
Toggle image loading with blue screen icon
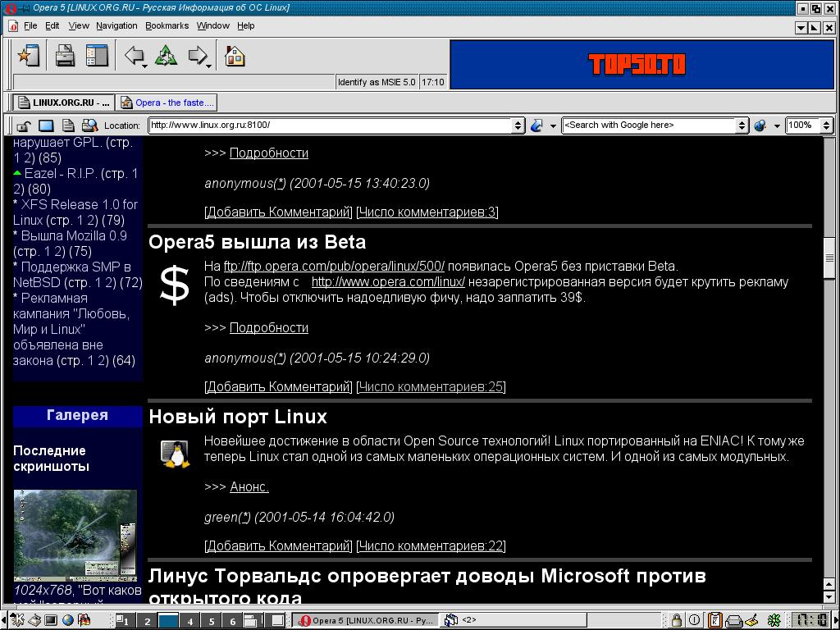[46, 126]
